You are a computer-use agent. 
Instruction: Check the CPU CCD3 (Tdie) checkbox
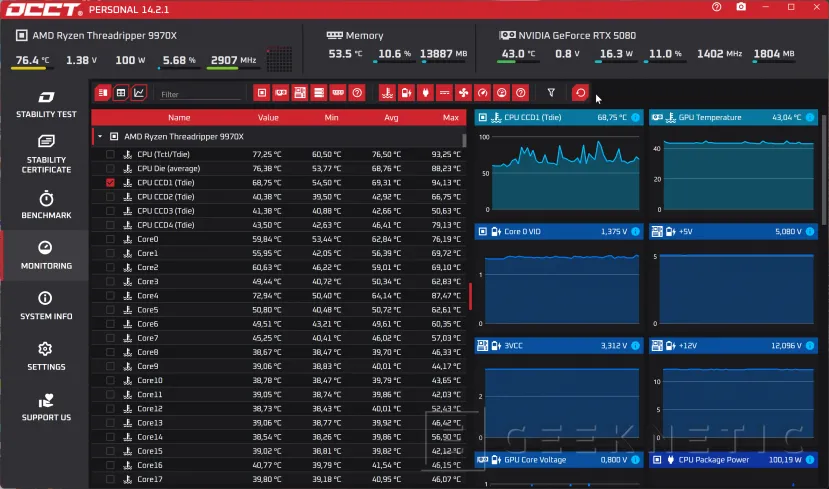click(110, 211)
